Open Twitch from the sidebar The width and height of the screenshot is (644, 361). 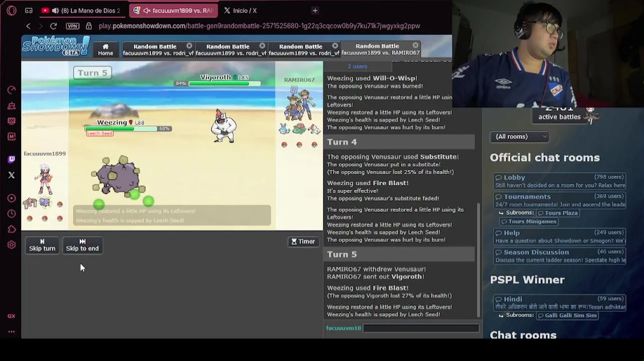pyautogui.click(x=12, y=159)
